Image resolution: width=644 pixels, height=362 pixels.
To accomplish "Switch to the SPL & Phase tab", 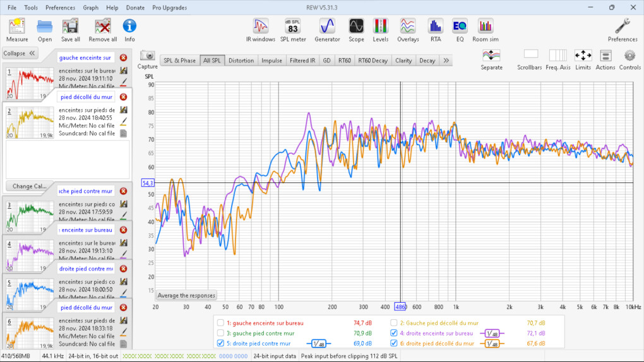I will click(179, 61).
